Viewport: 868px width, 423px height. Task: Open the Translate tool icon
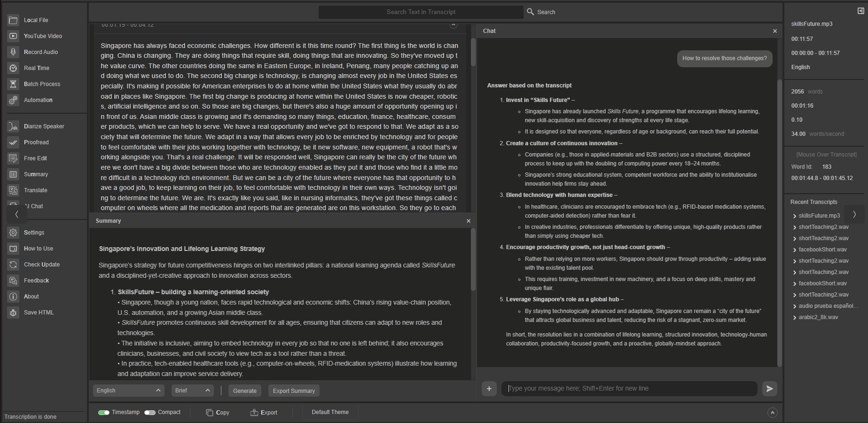pyautogui.click(x=13, y=190)
